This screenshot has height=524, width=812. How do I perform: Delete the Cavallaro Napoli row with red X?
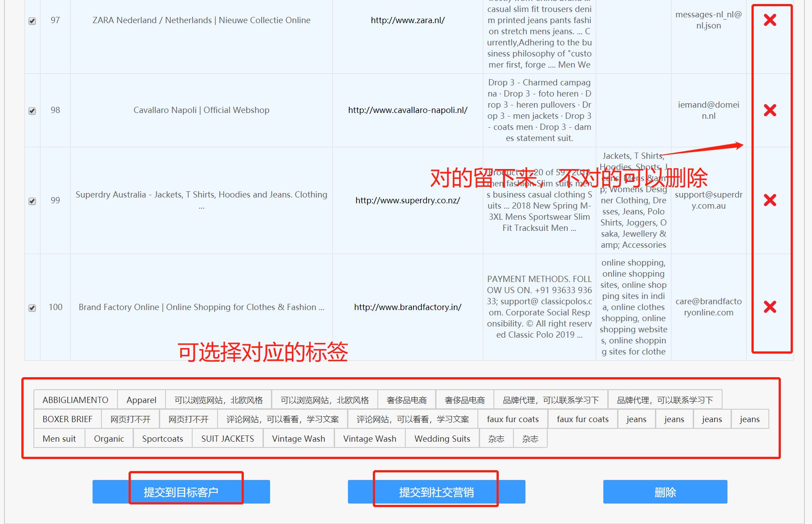[770, 110]
